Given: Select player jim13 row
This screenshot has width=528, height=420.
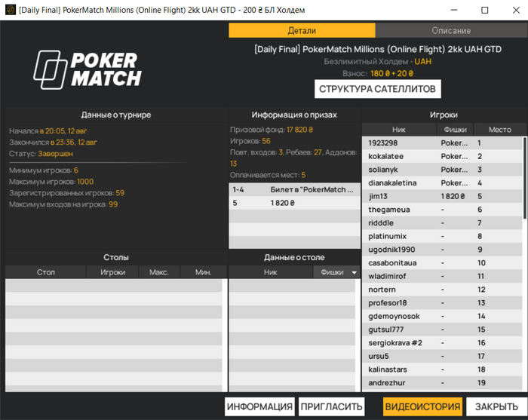Looking at the screenshot, I should pos(442,196).
